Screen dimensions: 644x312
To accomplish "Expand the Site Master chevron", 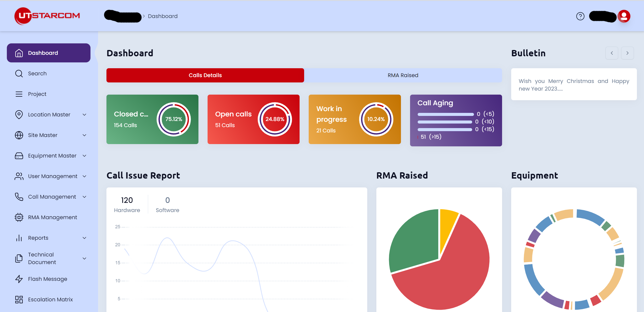I will (84, 135).
